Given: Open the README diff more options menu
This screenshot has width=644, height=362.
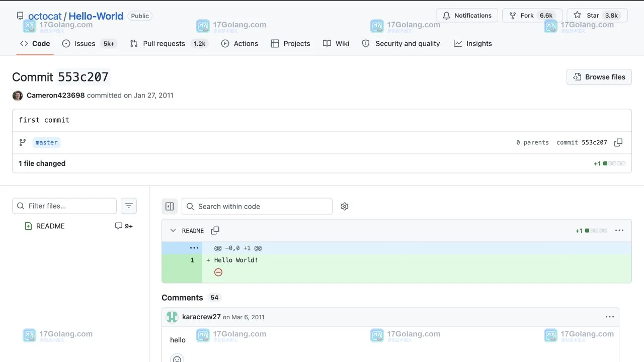Looking at the screenshot, I should (x=619, y=231).
